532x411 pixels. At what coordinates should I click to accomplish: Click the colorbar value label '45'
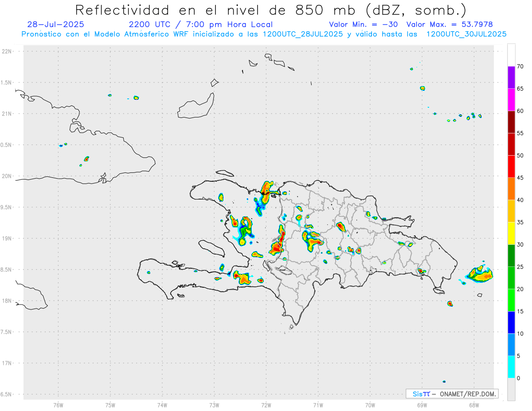(520, 178)
